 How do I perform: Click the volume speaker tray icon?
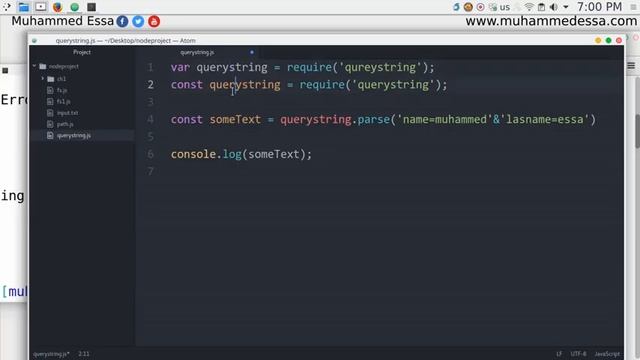click(x=554, y=7)
